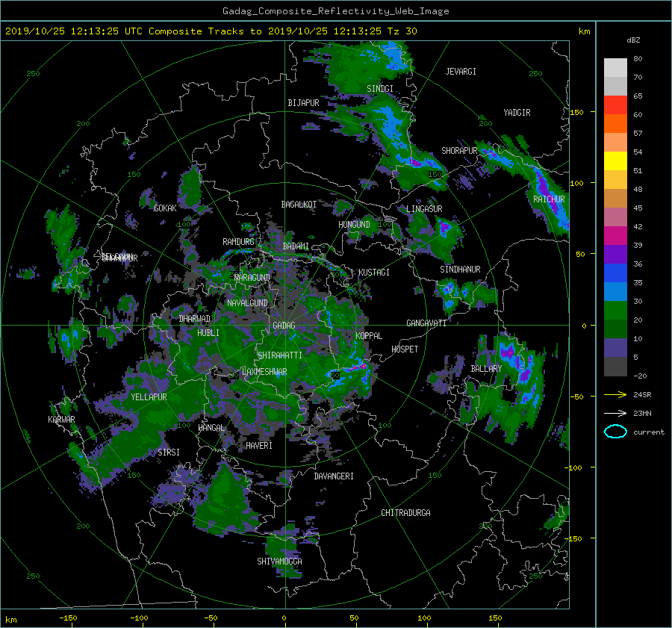The width and height of the screenshot is (672, 628).
Task: Click the '100' tick on the right axis
Action: [x=576, y=183]
